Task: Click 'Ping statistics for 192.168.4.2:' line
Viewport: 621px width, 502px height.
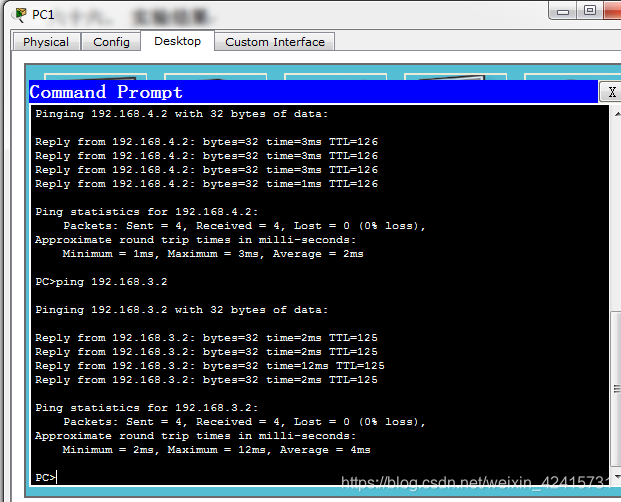Action: point(147,212)
